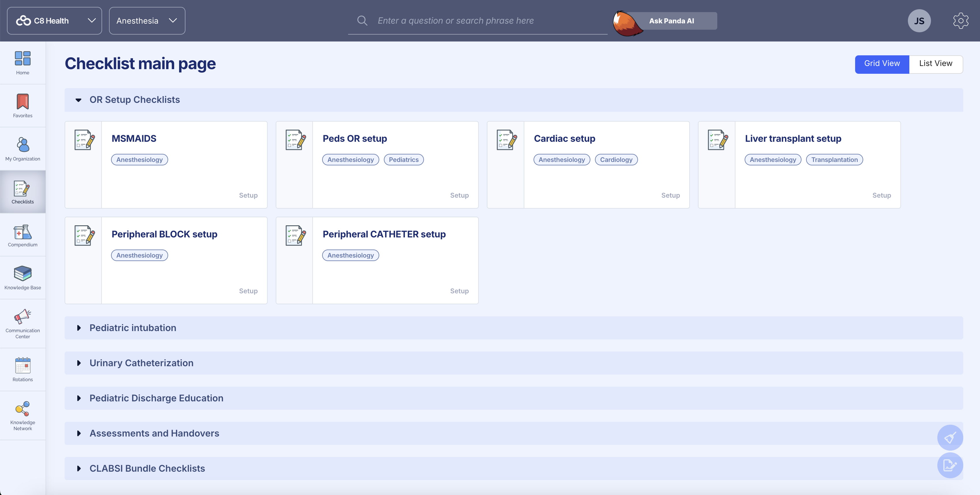Click the floating broom clean-up button
Viewport: 980px width, 495px height.
[x=950, y=438]
